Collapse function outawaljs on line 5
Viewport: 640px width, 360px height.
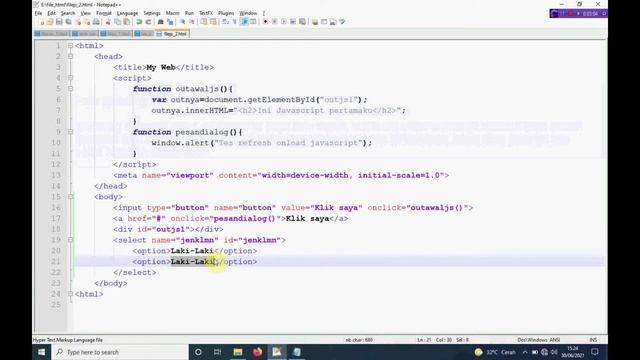(70, 89)
